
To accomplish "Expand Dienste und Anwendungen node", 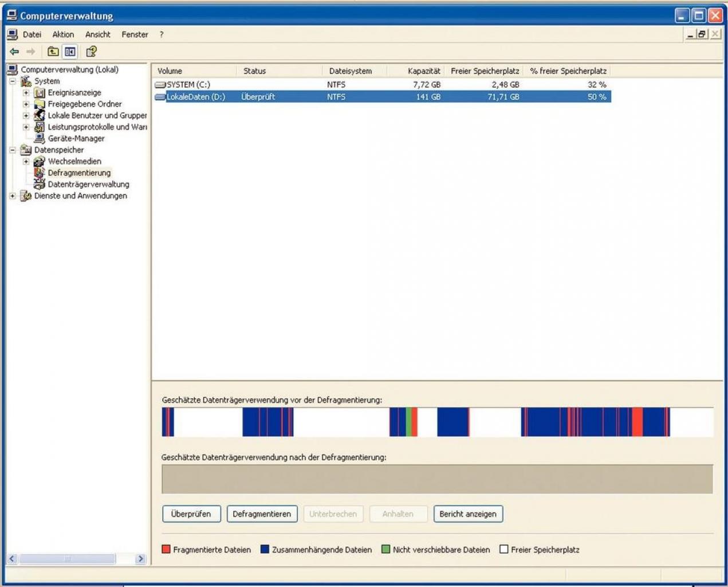I will [13, 195].
